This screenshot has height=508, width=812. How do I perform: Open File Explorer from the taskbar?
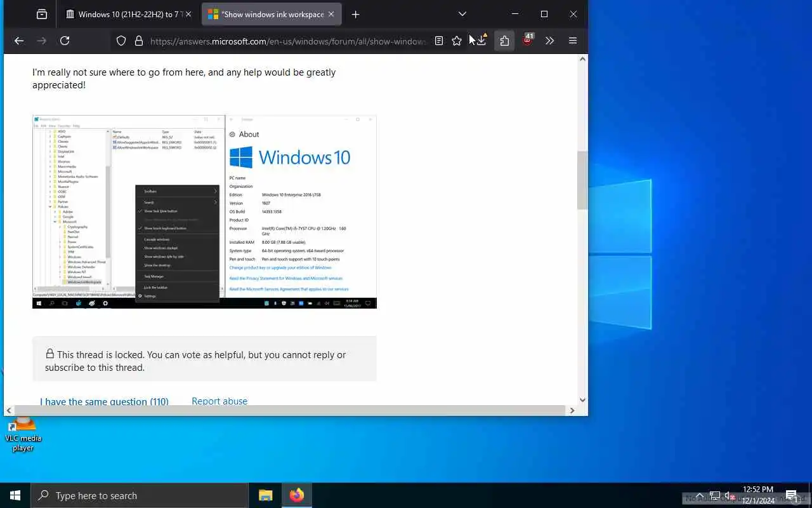pyautogui.click(x=266, y=495)
